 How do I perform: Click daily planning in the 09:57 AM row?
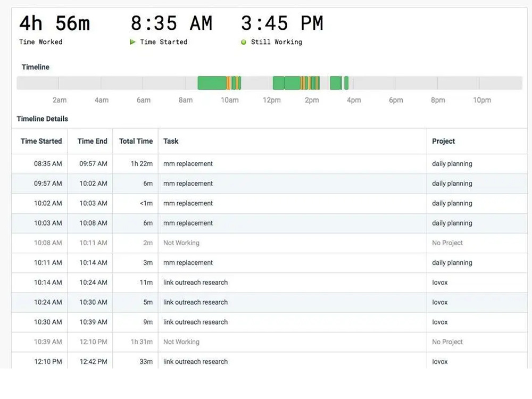click(452, 184)
